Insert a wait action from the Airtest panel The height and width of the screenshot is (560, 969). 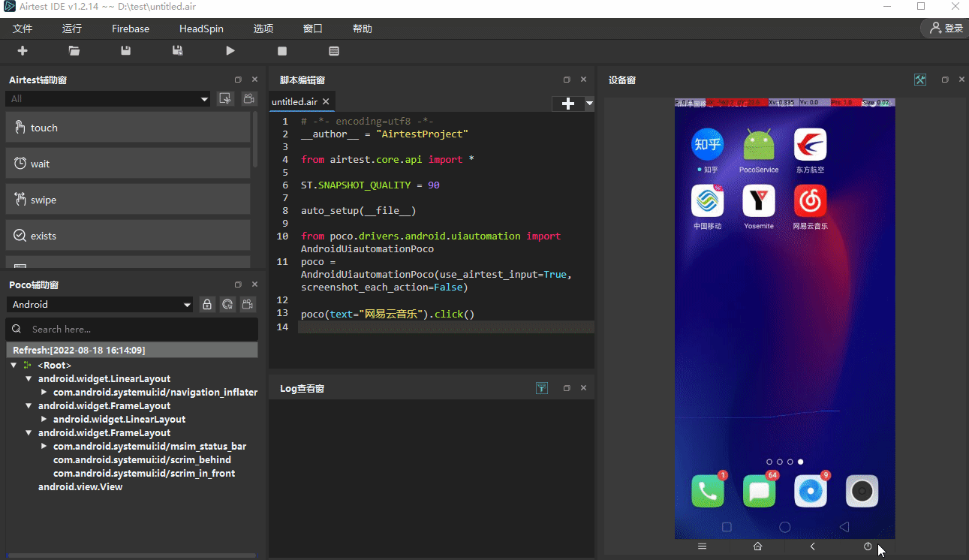pyautogui.click(x=128, y=164)
